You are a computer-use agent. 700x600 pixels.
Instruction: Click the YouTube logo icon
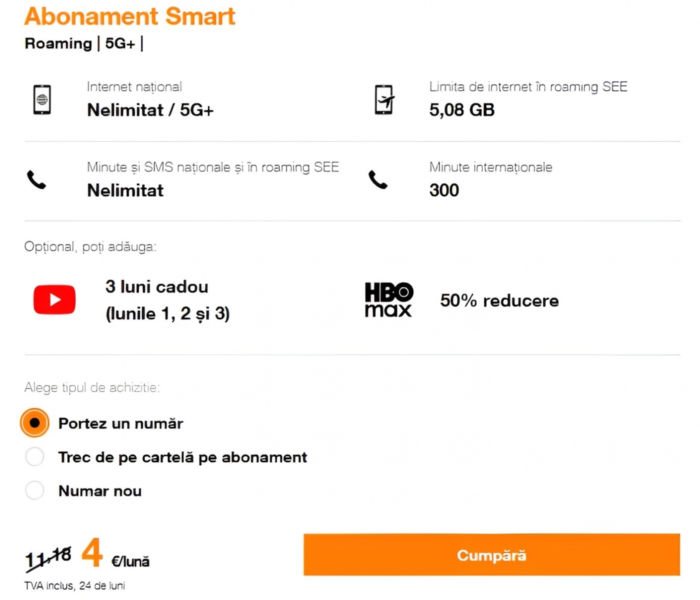click(x=54, y=299)
